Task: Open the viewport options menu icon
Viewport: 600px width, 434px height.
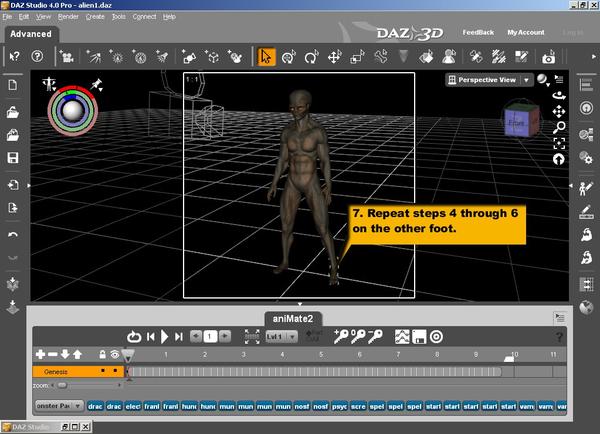Action: point(559,80)
